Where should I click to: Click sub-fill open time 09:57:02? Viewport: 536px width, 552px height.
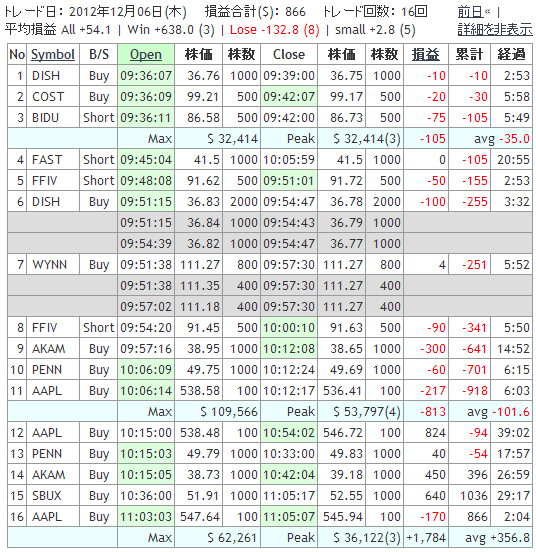[146, 307]
